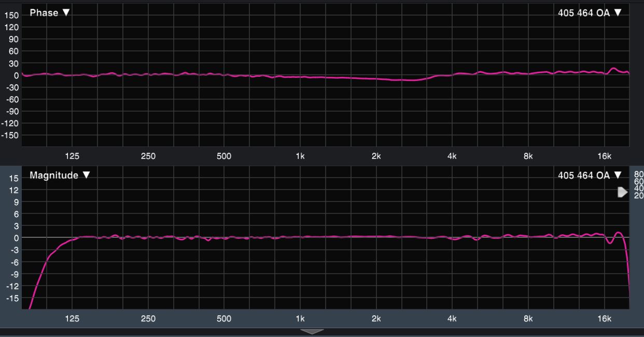Image resolution: width=644 pixels, height=337 pixels.
Task: Open the Magnitude graph type dropdown
Action: (60, 176)
